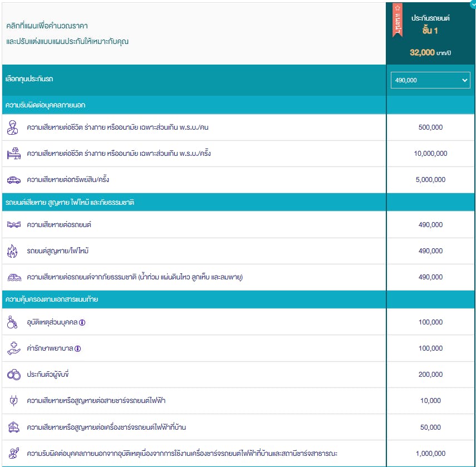Screen dimensions: 476x467
Task: Click the คลิกที่แผนเพื่อคำนวณราคา instruction text
Action: 47,26
